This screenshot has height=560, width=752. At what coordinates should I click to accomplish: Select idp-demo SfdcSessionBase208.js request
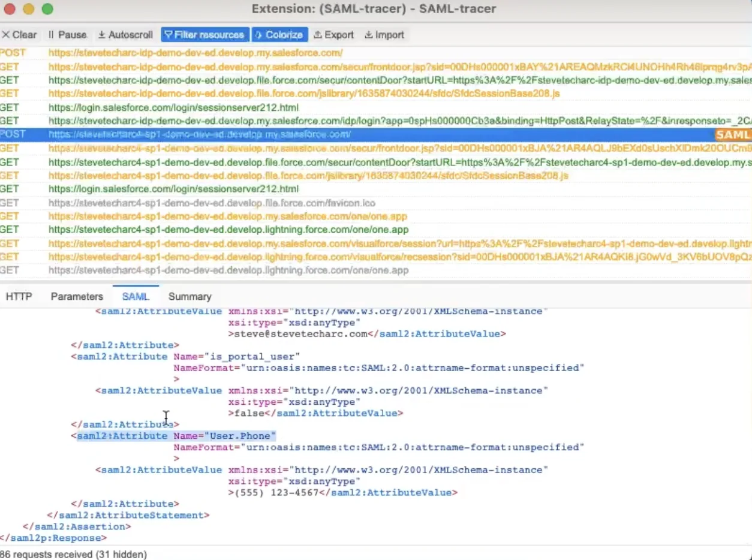point(376,94)
